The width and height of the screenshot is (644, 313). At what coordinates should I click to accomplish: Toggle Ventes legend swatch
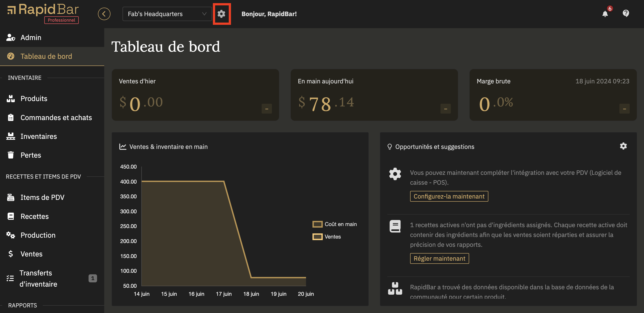[317, 237]
